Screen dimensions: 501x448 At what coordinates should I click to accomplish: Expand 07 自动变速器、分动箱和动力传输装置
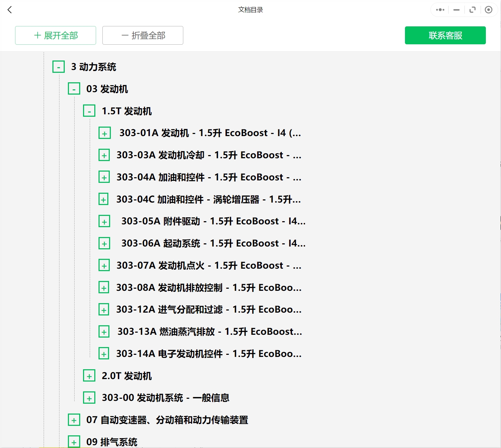[x=74, y=420]
